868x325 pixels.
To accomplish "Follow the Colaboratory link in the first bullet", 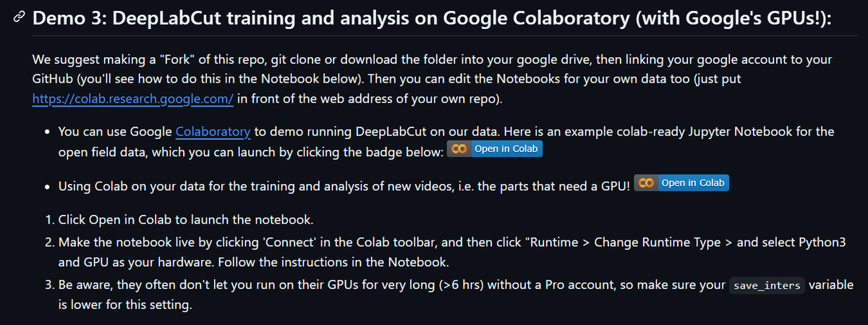I will tap(213, 132).
